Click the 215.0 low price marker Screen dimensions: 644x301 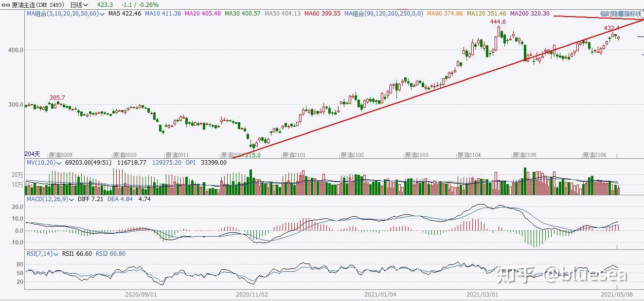click(x=252, y=155)
